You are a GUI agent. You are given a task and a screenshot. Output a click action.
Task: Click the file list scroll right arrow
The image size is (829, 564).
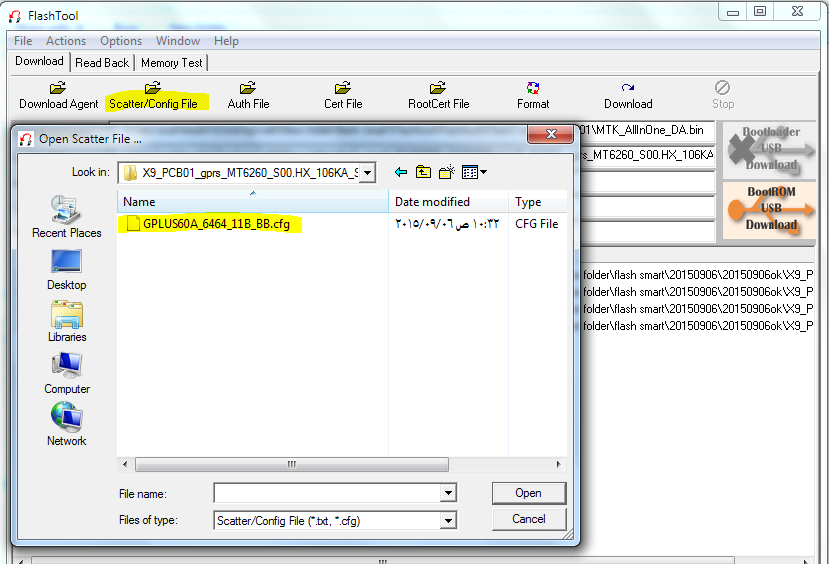coord(559,465)
